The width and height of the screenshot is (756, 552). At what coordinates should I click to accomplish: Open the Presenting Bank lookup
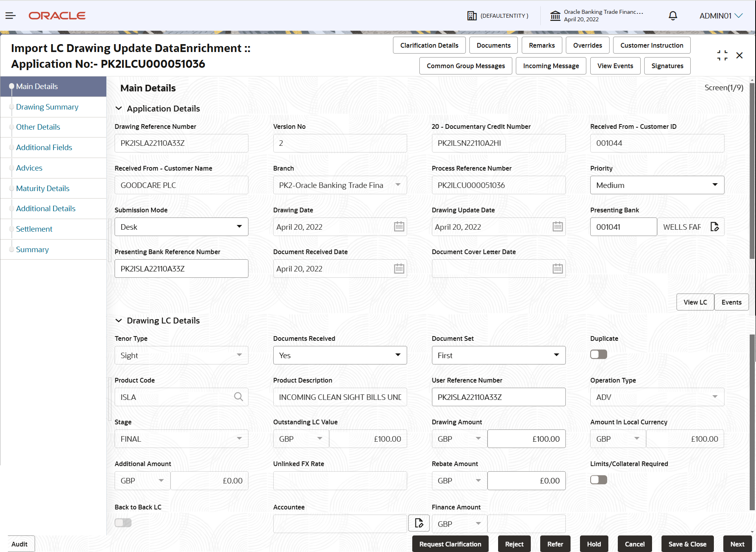[x=715, y=227]
